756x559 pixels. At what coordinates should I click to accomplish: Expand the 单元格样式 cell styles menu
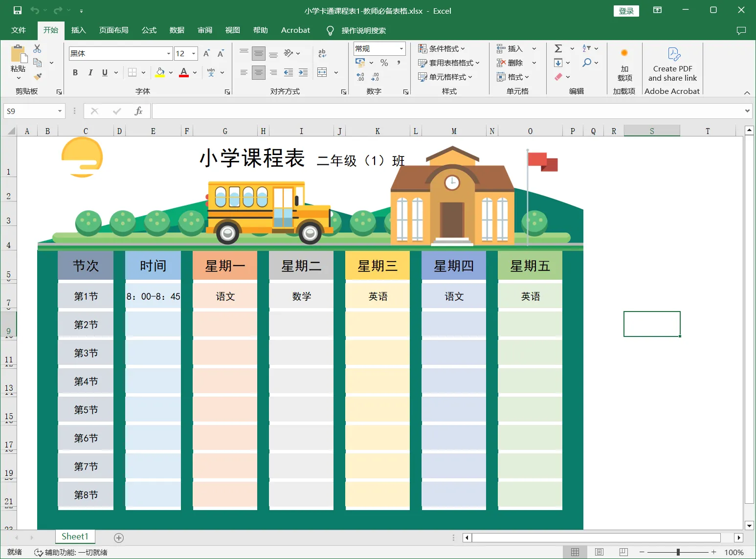click(445, 77)
